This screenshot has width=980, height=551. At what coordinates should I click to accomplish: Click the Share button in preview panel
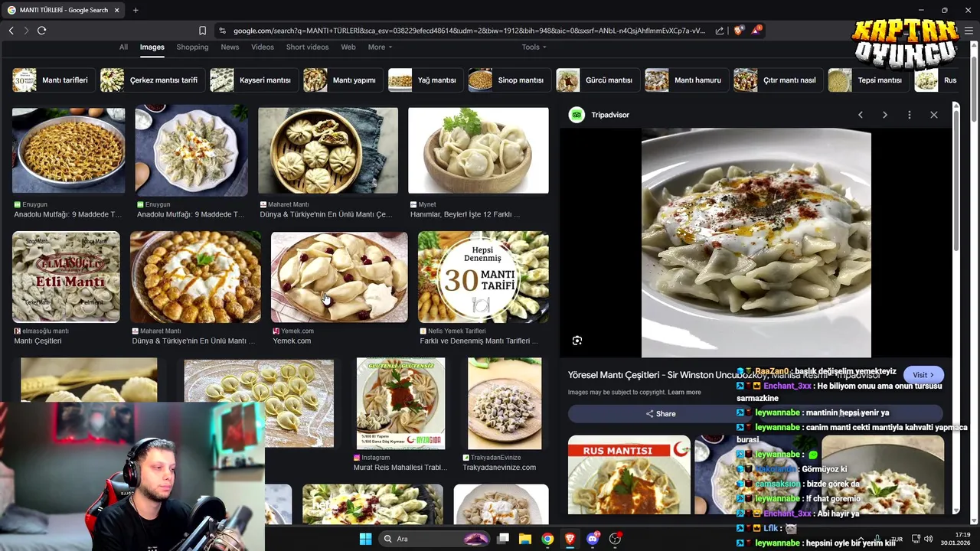(661, 414)
